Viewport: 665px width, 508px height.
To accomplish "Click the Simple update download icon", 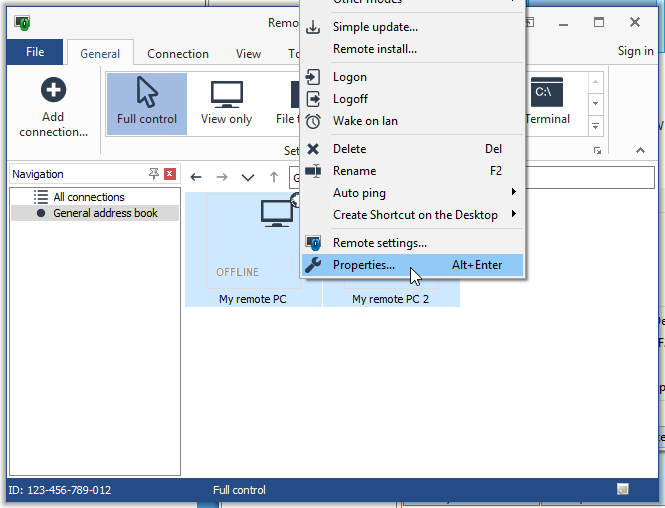I will coord(313,27).
